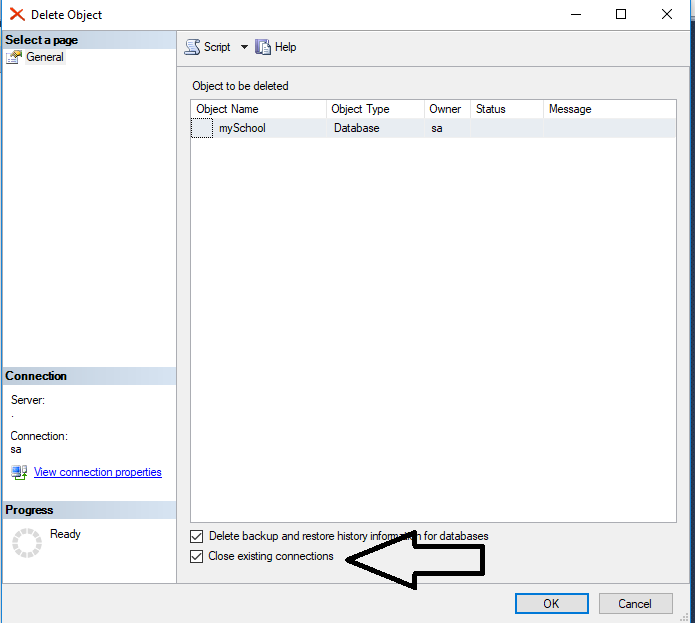
Task: Confirm deletion with OK button
Action: [x=551, y=604]
